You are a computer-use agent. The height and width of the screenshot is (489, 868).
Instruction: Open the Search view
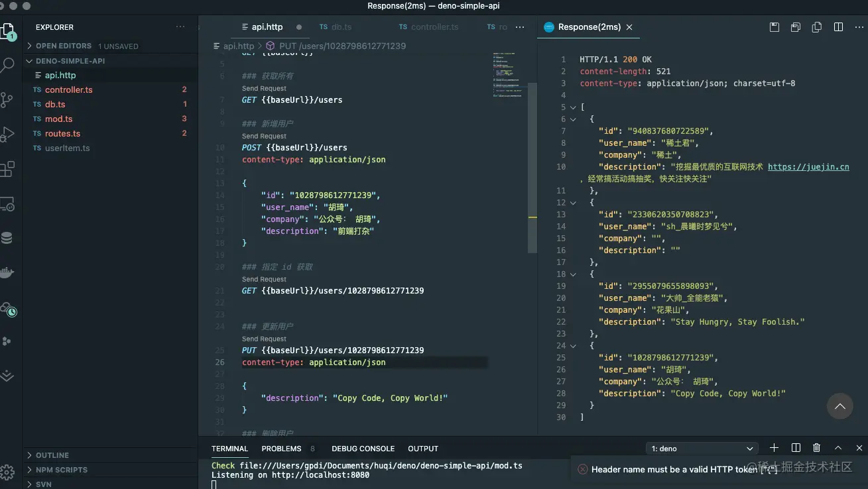[8, 64]
